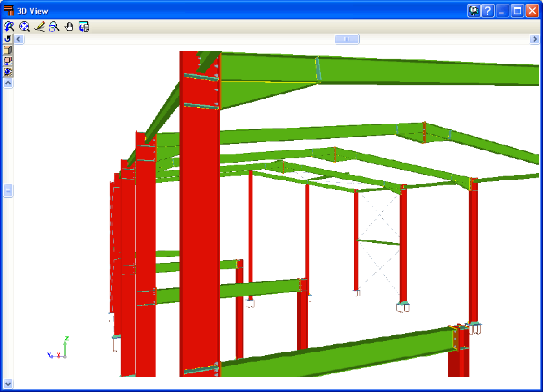
Task: Click the copy view to document icon
Action: 84,26
